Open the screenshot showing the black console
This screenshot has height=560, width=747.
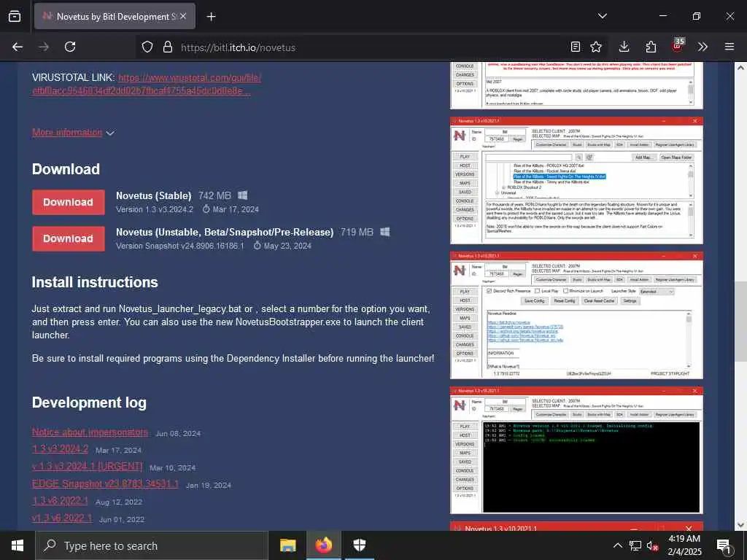click(x=576, y=451)
